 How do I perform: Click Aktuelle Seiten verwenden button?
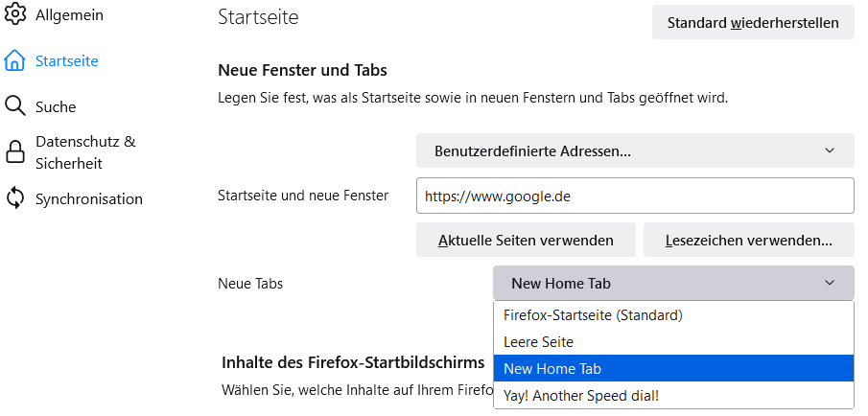coord(526,240)
